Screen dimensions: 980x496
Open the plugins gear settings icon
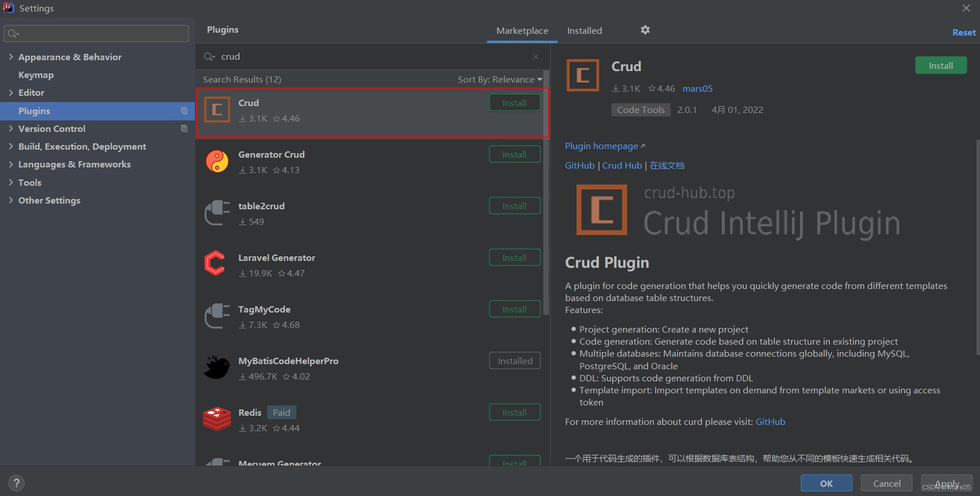(645, 30)
